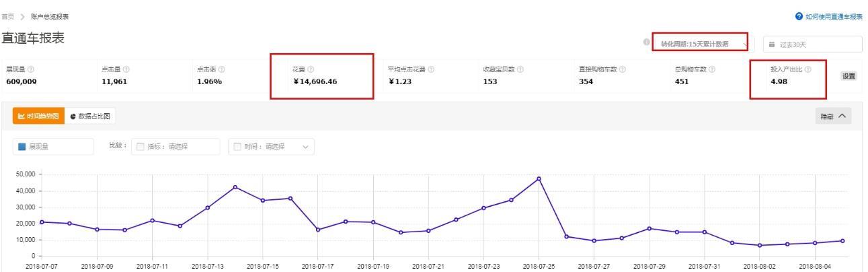The width and height of the screenshot is (868, 272).
Task: Click the 直通车报表 page title
Action: pos(33,38)
